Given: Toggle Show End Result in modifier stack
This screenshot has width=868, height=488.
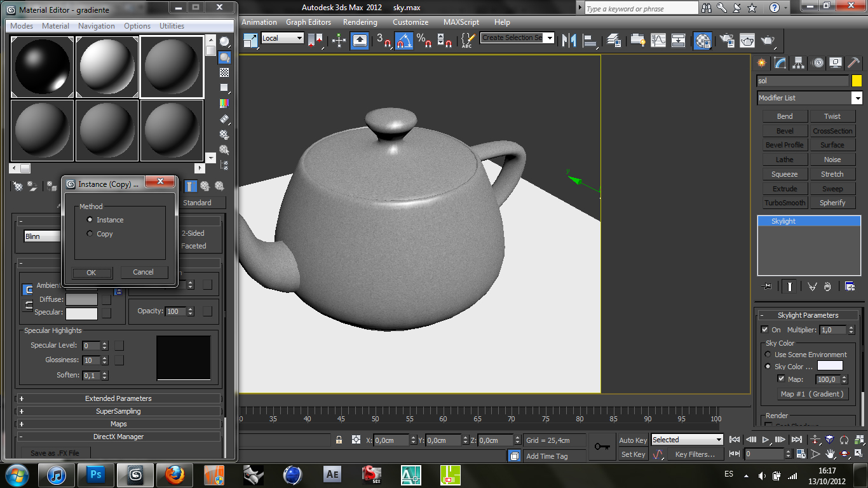Looking at the screenshot, I should tap(789, 287).
